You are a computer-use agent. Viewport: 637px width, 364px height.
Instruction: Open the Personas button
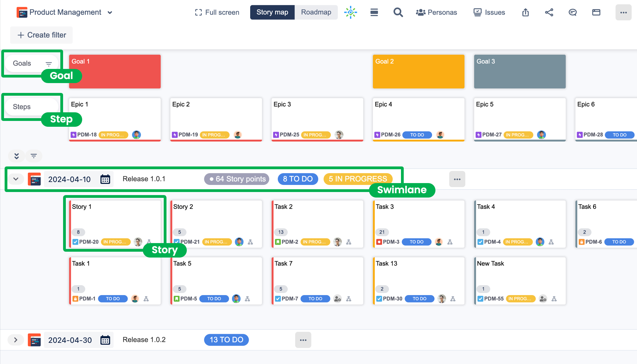coord(436,12)
